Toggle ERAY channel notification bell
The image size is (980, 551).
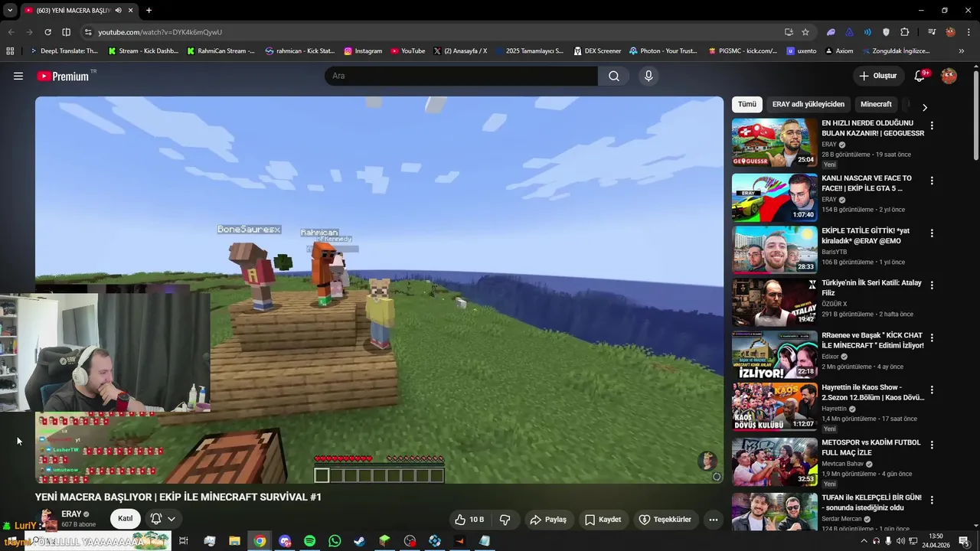tap(156, 519)
